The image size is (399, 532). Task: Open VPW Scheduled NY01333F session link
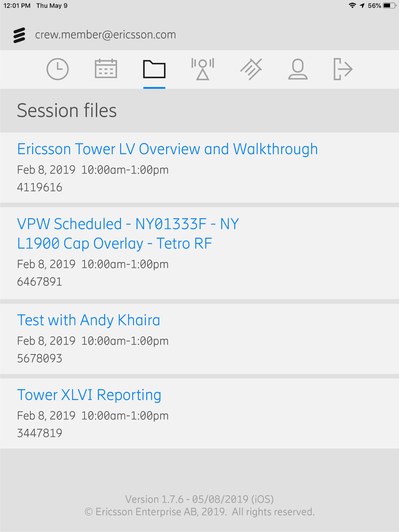click(x=128, y=234)
